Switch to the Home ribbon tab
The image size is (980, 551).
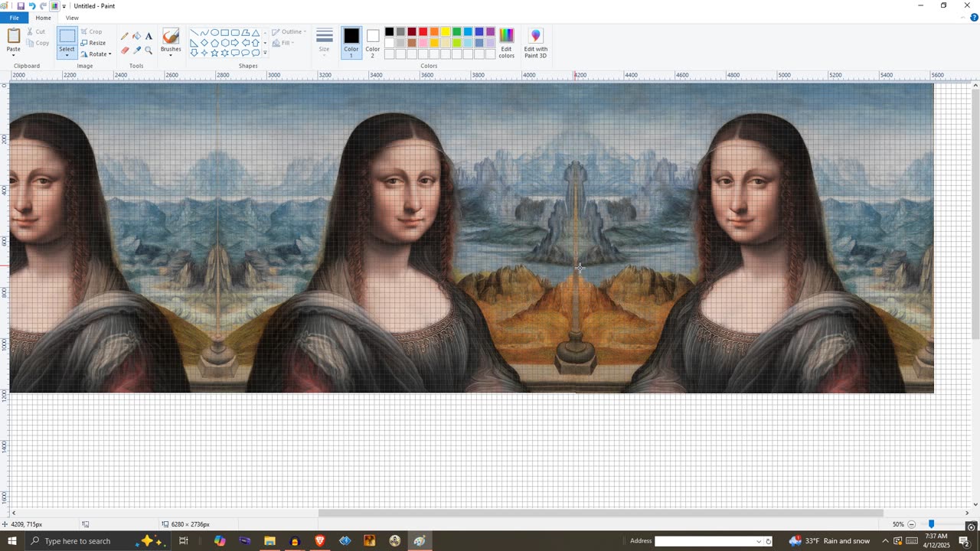pyautogui.click(x=43, y=18)
